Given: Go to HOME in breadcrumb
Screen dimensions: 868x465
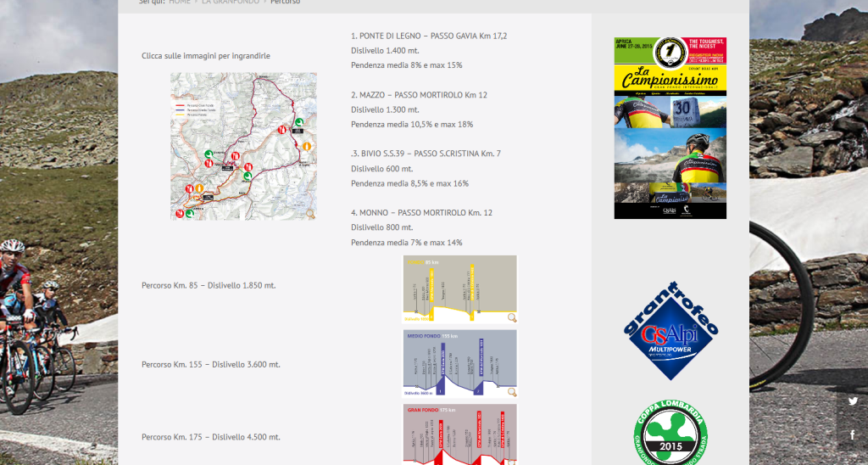Looking at the screenshot, I should coord(180,3).
